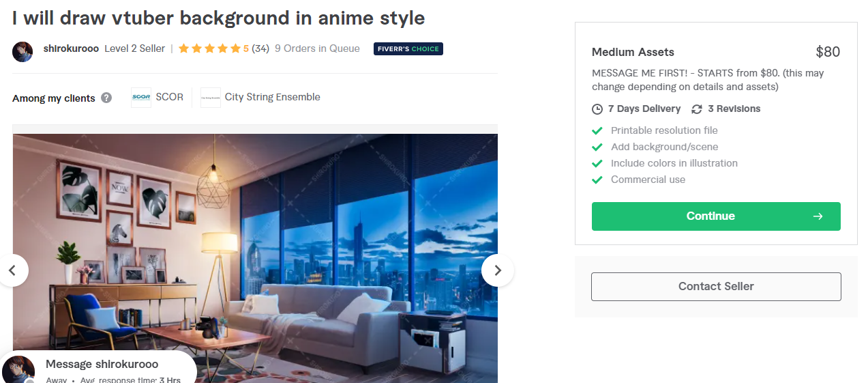Click the City String Ensemble logo
868x383 pixels.
[211, 97]
